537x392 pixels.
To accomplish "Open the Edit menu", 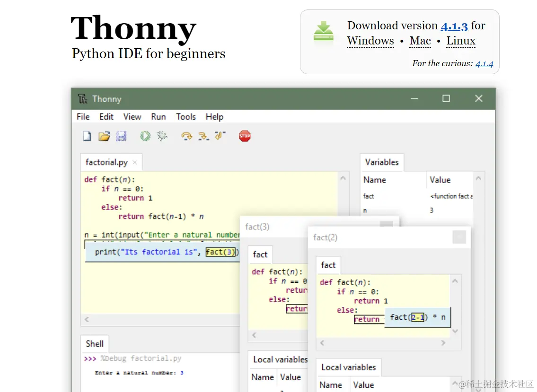I will 106,117.
